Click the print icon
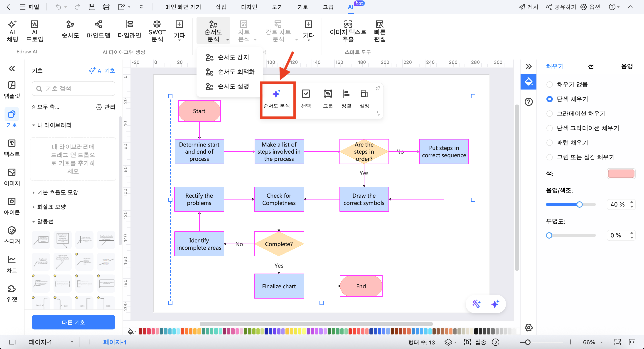This screenshot has height=349, width=644. point(106,7)
